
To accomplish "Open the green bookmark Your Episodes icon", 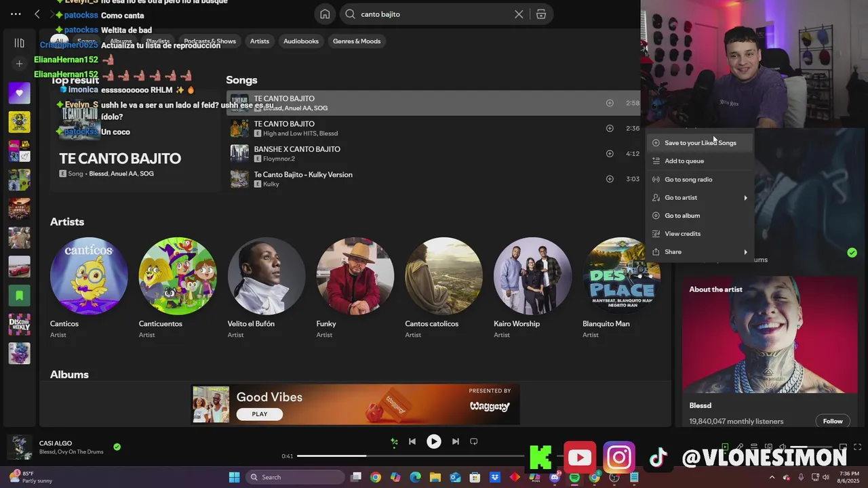I will point(19,296).
